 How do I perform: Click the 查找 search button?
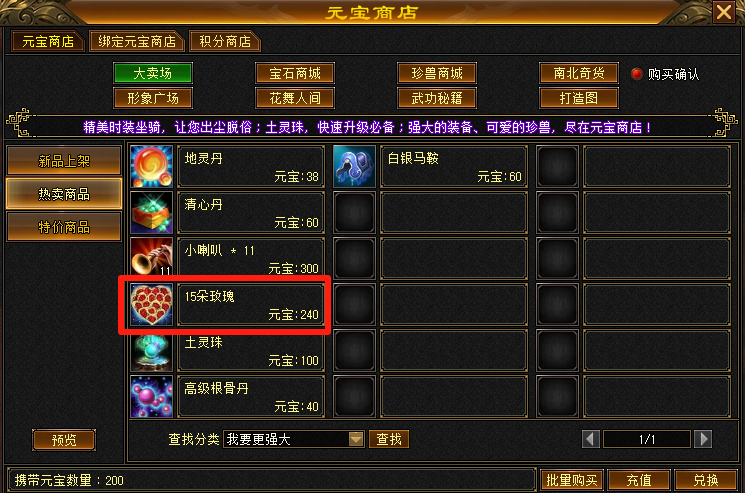[389, 439]
